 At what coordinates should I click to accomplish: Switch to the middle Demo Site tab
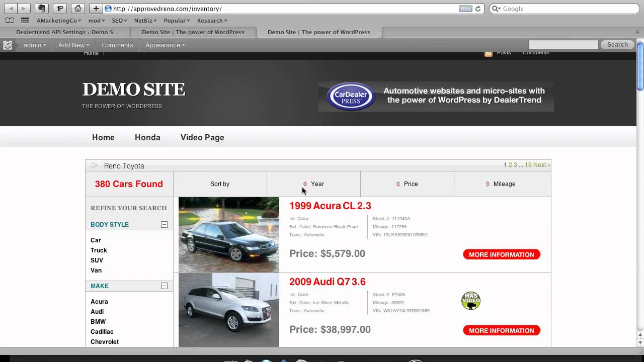(193, 32)
